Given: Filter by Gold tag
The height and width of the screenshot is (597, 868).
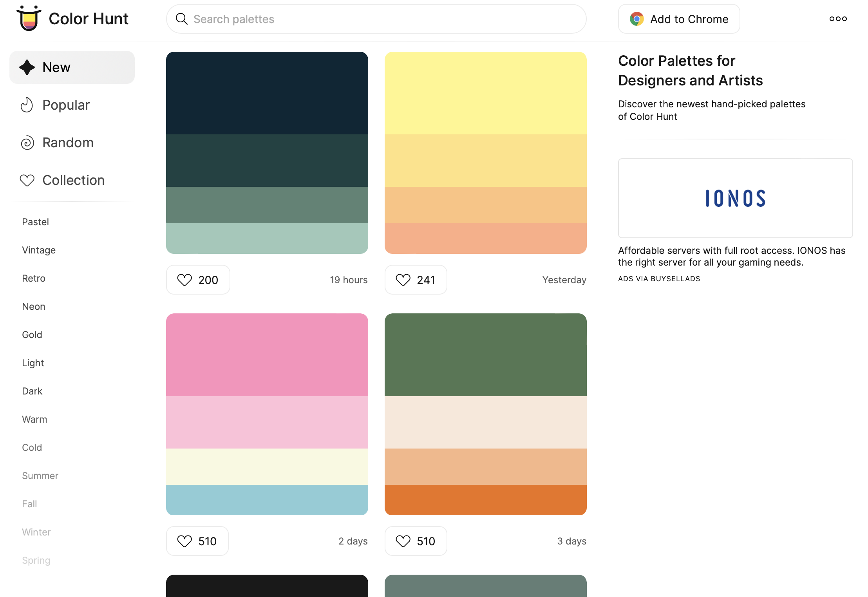Looking at the screenshot, I should coord(32,335).
